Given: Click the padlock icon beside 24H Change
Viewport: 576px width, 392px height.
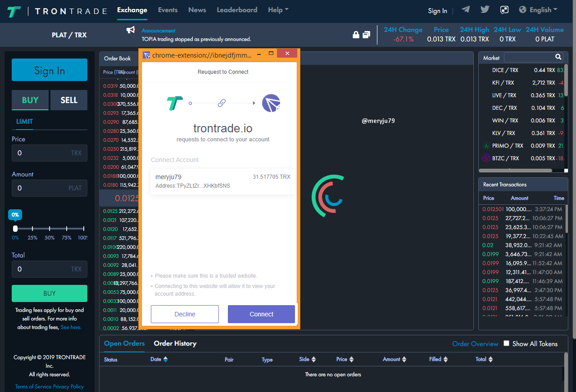Looking at the screenshot, I should [356, 35].
